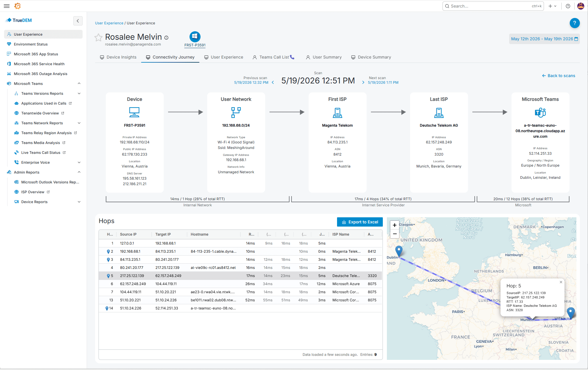This screenshot has width=588, height=370.
Task: Click the Windows device icon FRST-P3591
Action: [x=195, y=37]
